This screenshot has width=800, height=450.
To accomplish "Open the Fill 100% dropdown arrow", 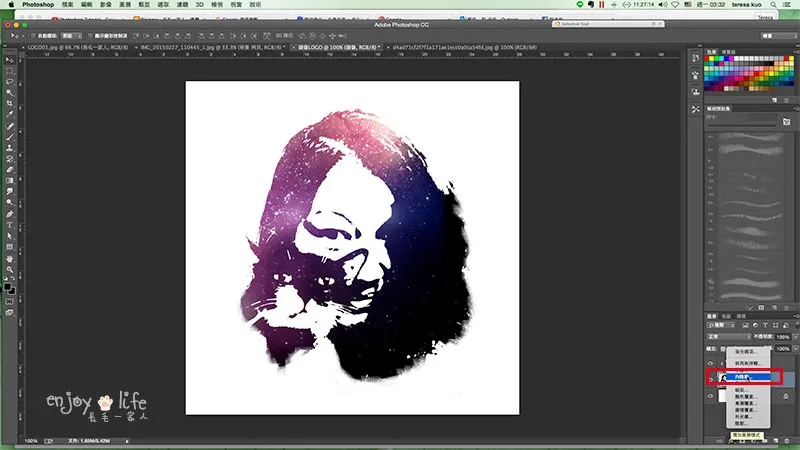I will [x=795, y=349].
